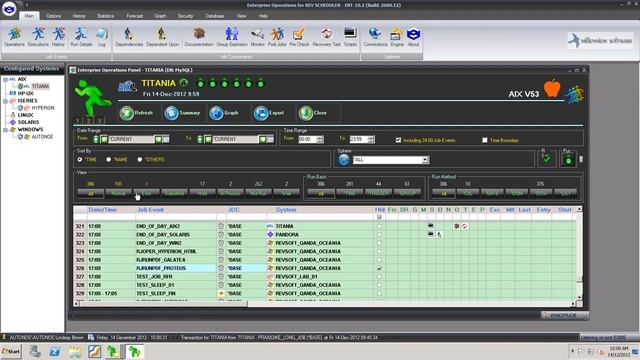Open the Engine icon
Image resolution: width=640 pixels, height=360 pixels.
click(x=397, y=37)
